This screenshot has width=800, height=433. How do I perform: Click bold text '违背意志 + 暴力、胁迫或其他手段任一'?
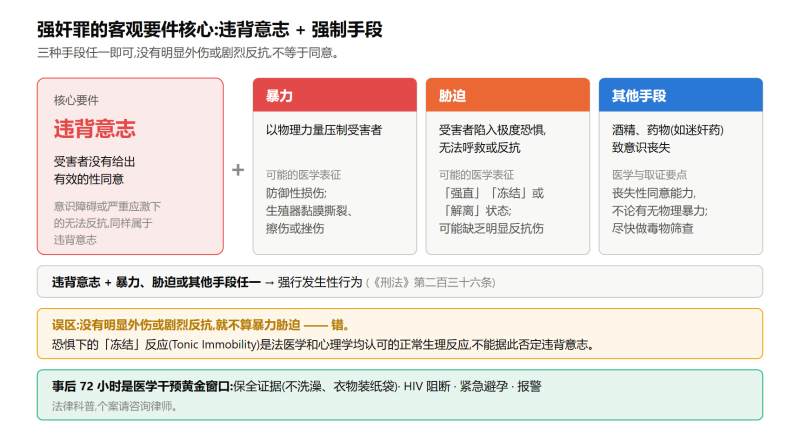click(156, 282)
